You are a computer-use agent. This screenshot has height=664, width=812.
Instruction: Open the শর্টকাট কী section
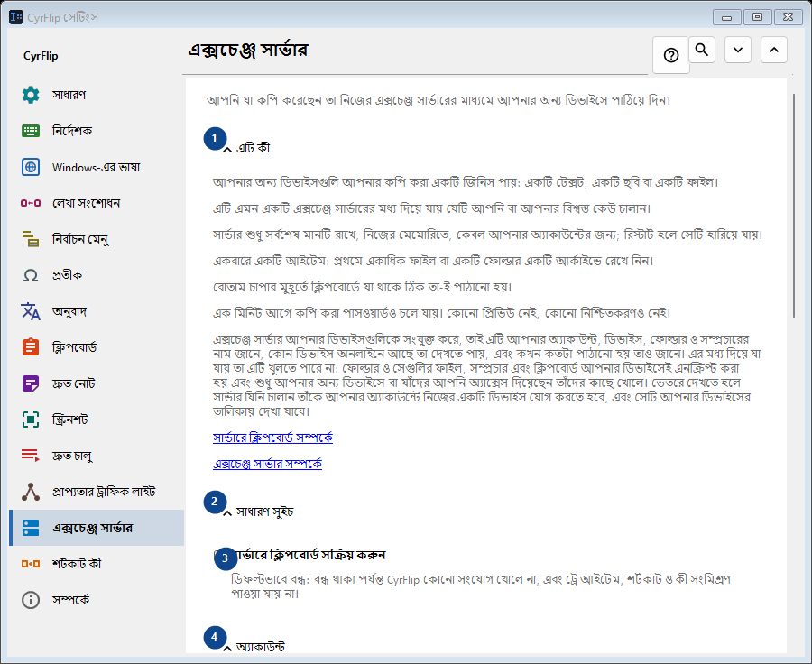point(97,564)
